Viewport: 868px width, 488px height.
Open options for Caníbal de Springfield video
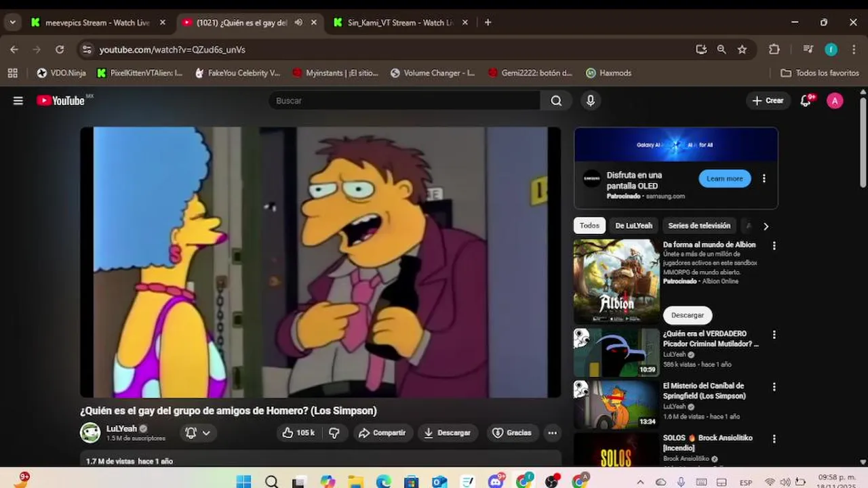(x=774, y=387)
